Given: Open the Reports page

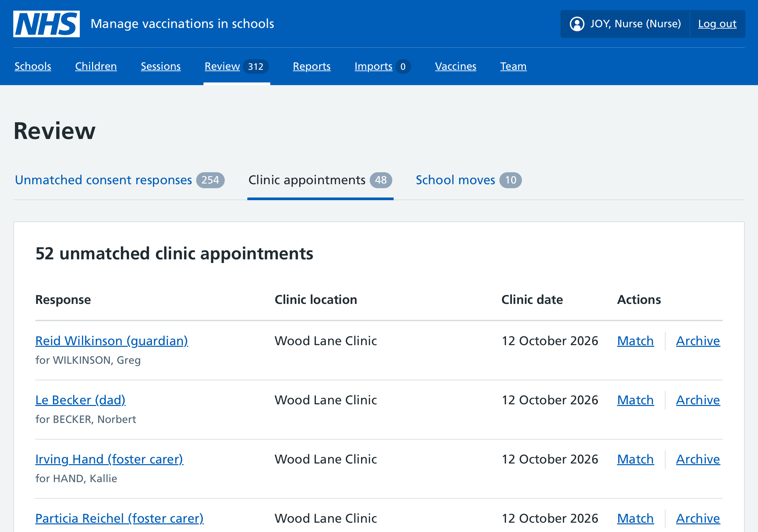Looking at the screenshot, I should pyautogui.click(x=312, y=66).
